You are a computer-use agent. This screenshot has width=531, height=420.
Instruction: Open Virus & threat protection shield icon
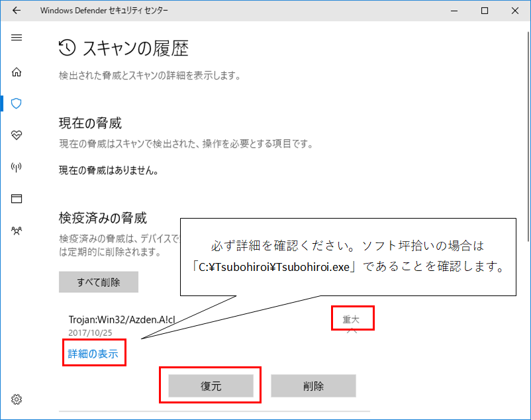pyautogui.click(x=17, y=103)
